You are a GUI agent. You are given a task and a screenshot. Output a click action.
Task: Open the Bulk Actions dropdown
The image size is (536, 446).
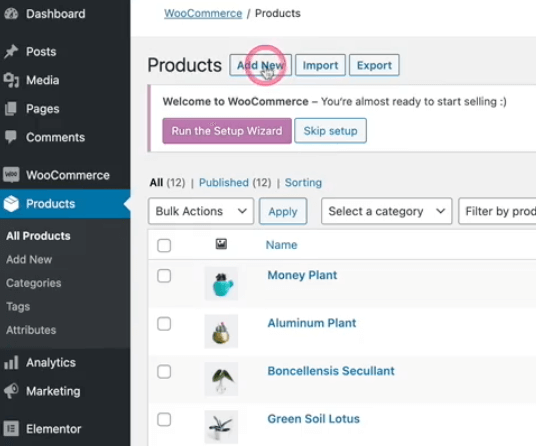click(201, 211)
